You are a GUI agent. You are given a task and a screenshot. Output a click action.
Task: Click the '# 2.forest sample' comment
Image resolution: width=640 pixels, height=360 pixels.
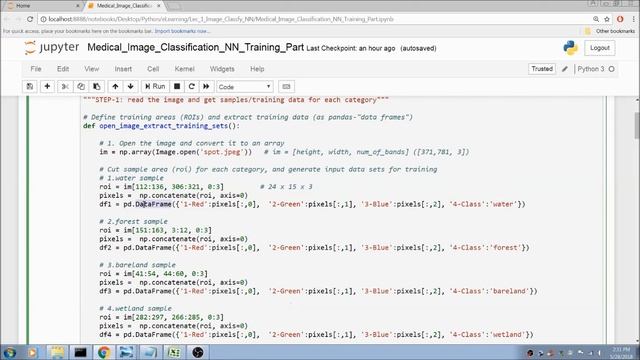pos(133,222)
